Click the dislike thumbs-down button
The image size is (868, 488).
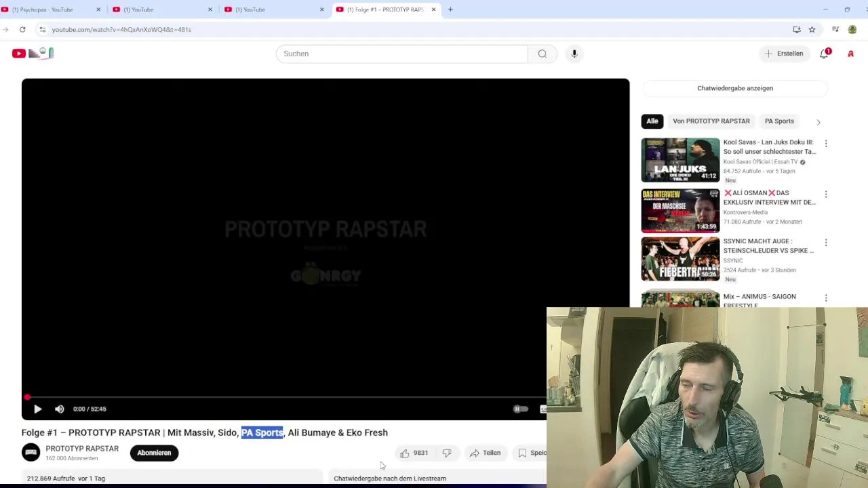[447, 453]
